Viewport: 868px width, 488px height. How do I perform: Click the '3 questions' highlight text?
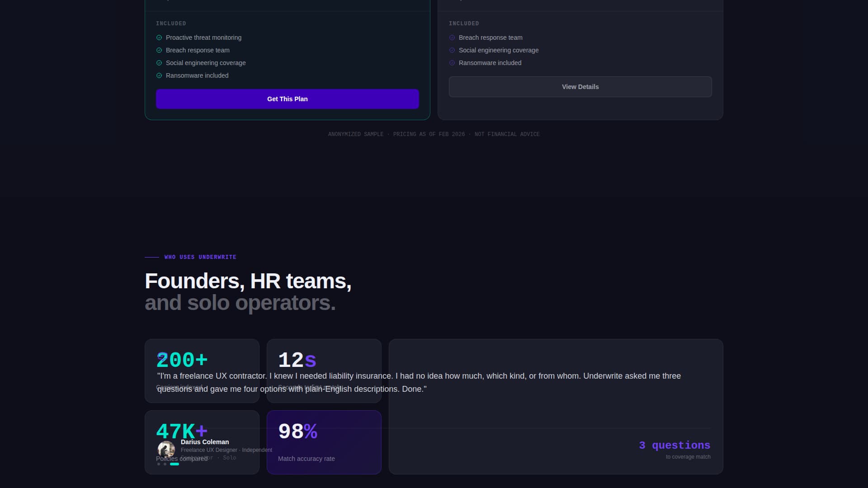click(675, 445)
